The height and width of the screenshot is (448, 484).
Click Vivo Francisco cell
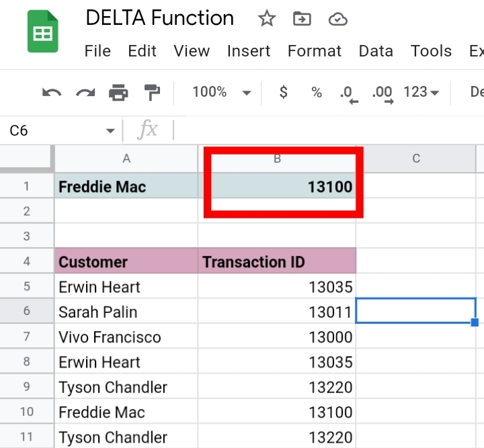tap(126, 336)
